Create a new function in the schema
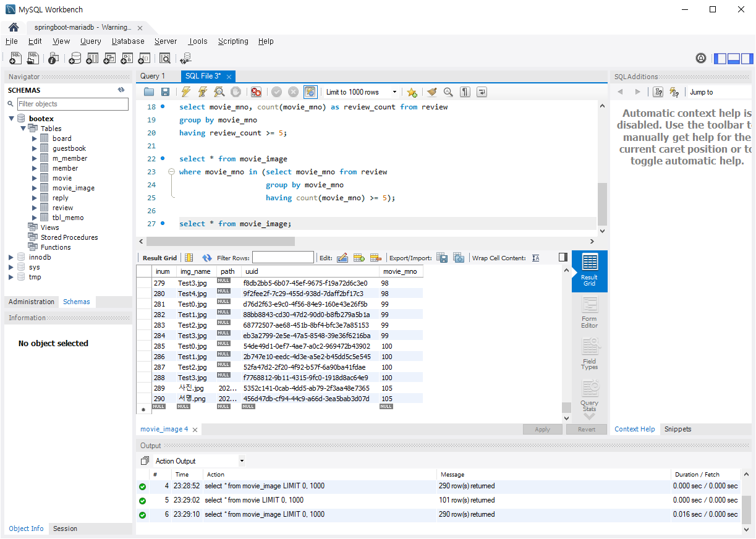Viewport: 756px width, 539px height. pyautogui.click(x=144, y=58)
